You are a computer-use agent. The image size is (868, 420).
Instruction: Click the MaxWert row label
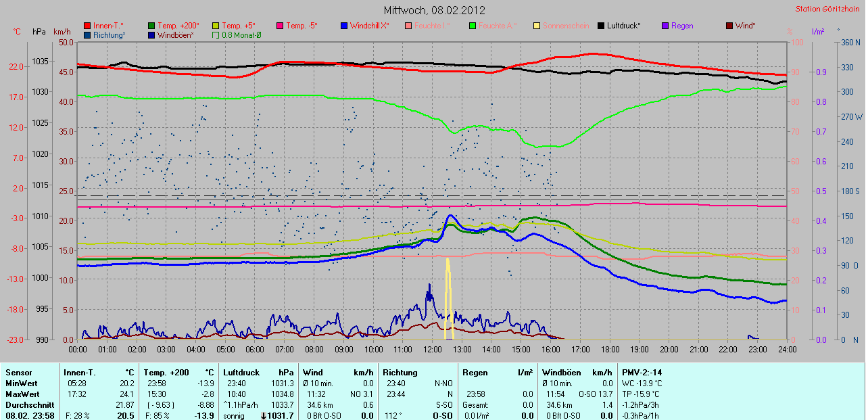click(x=22, y=394)
